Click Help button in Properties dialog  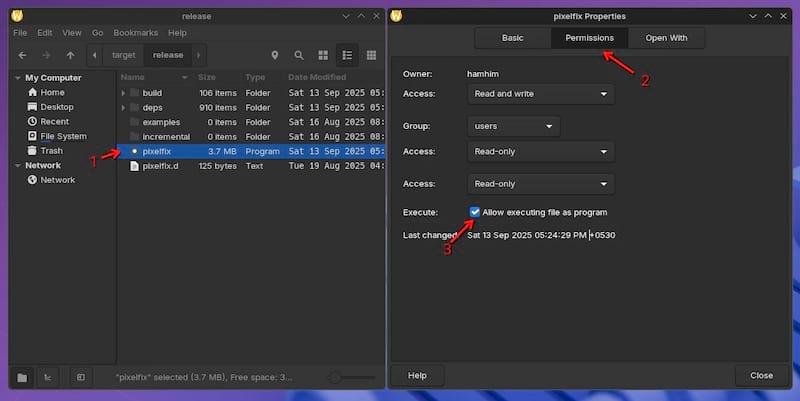(x=417, y=375)
